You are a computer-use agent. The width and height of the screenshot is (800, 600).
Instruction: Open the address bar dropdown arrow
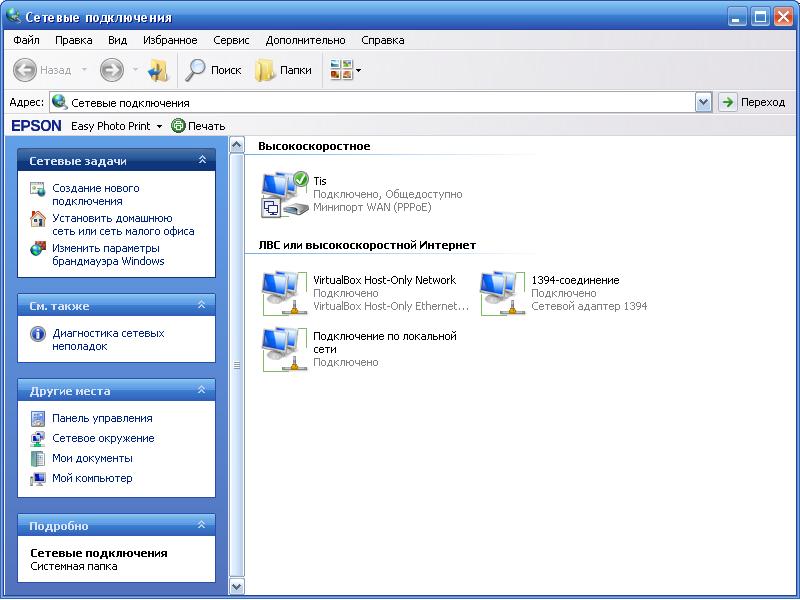click(704, 103)
